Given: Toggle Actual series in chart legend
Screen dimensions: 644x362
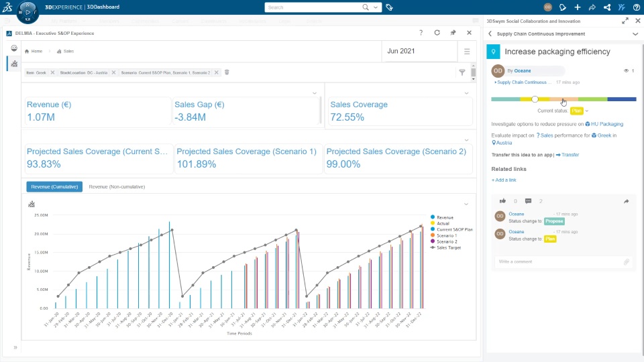Looking at the screenshot, I should click(440, 223).
